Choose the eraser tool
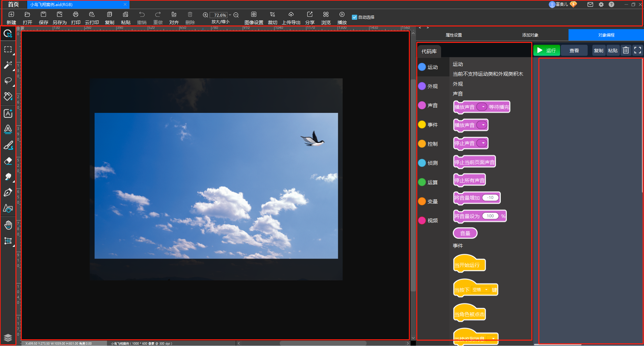Viewport: 644px width, 346px height. coord(8,161)
